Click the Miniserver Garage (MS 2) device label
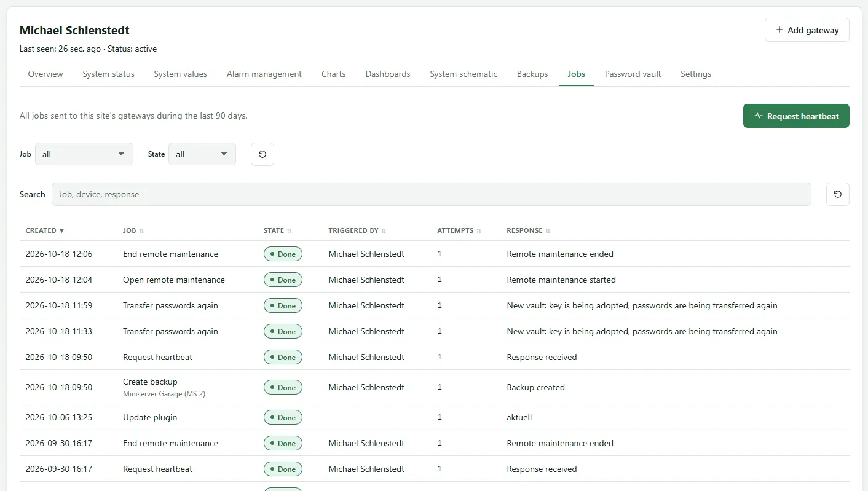 coord(164,393)
